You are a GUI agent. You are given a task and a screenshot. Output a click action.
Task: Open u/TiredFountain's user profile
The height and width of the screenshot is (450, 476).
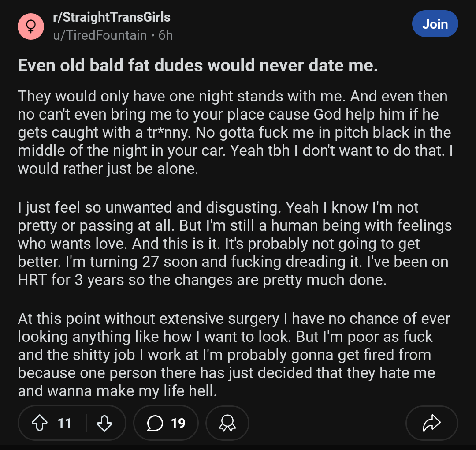[x=100, y=35]
